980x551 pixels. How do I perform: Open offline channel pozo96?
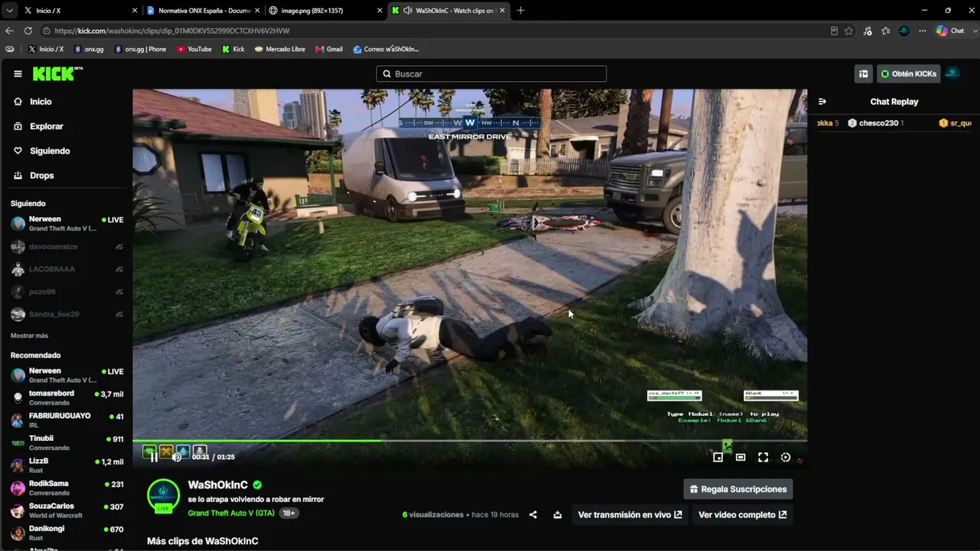(67, 292)
